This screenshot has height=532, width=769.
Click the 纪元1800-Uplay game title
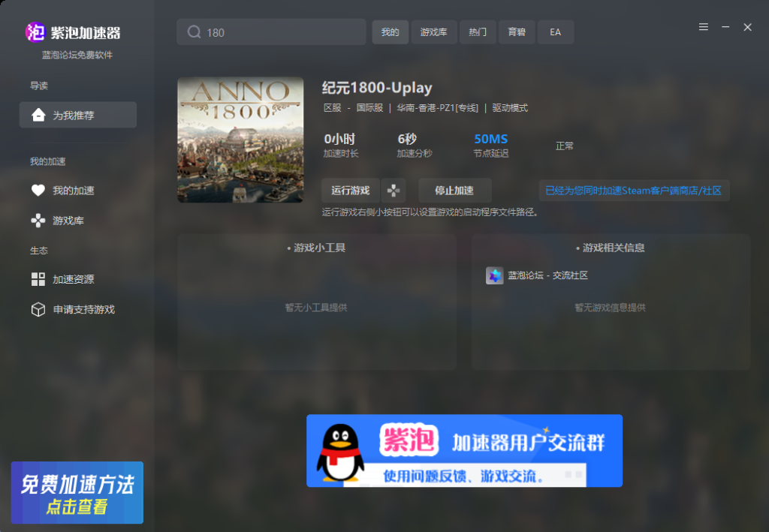click(377, 88)
